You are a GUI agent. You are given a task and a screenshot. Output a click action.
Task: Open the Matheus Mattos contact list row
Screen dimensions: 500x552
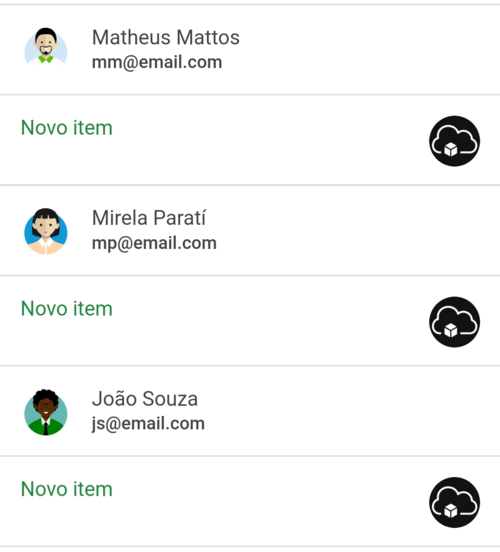250,50
